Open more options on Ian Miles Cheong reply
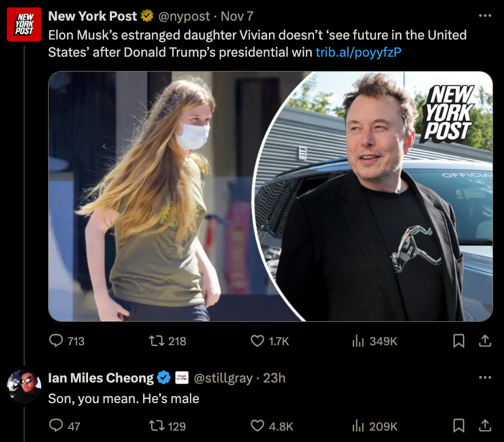Image resolution: width=504 pixels, height=442 pixels. point(485,377)
